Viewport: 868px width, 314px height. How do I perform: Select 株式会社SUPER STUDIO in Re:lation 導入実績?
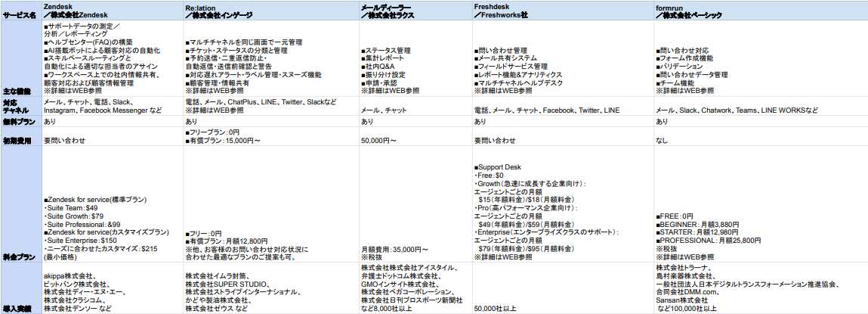pyautogui.click(x=225, y=284)
